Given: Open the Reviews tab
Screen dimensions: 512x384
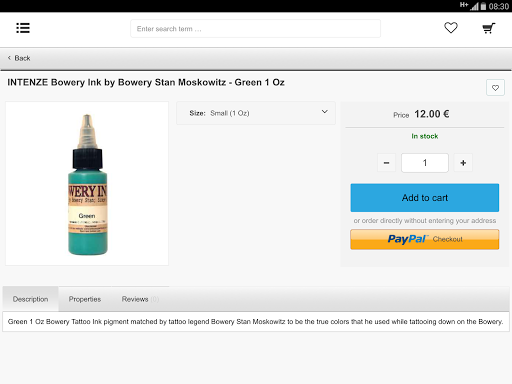Looking at the screenshot, I should coord(140,299).
